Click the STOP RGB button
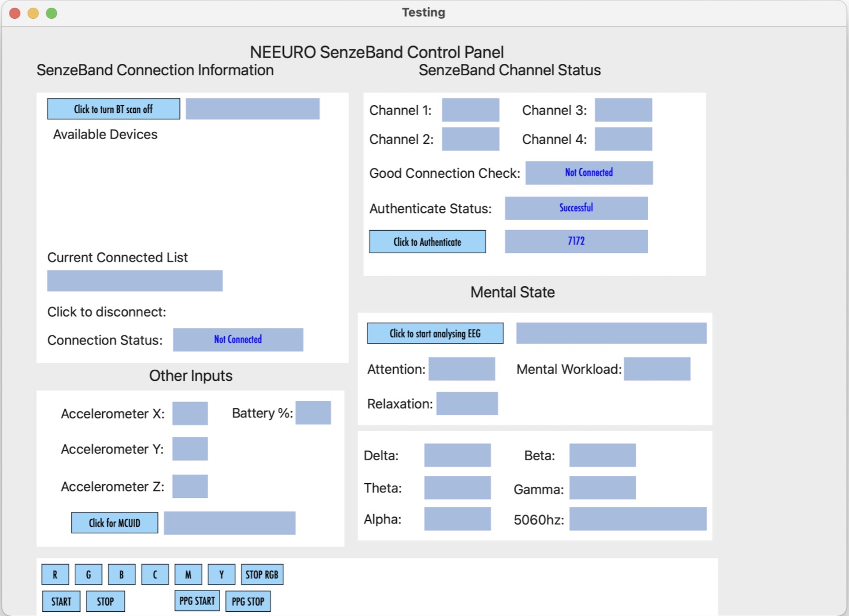Screen dimensions: 849x616 pos(262,574)
